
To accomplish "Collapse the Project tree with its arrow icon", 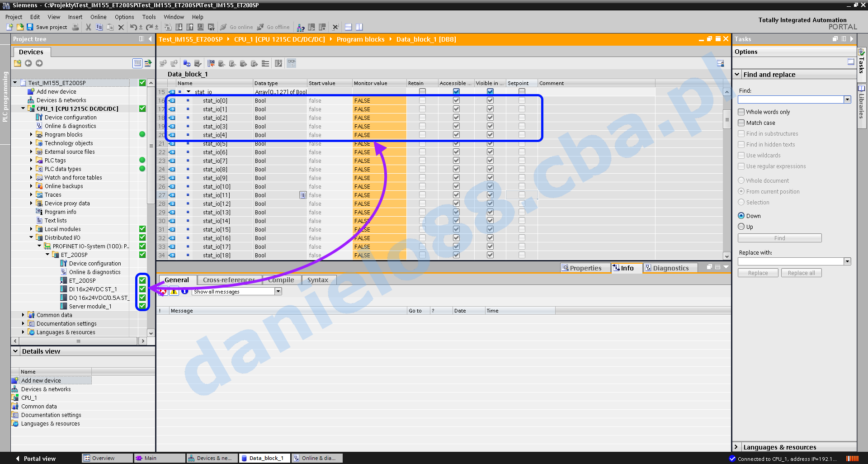I will (151, 39).
